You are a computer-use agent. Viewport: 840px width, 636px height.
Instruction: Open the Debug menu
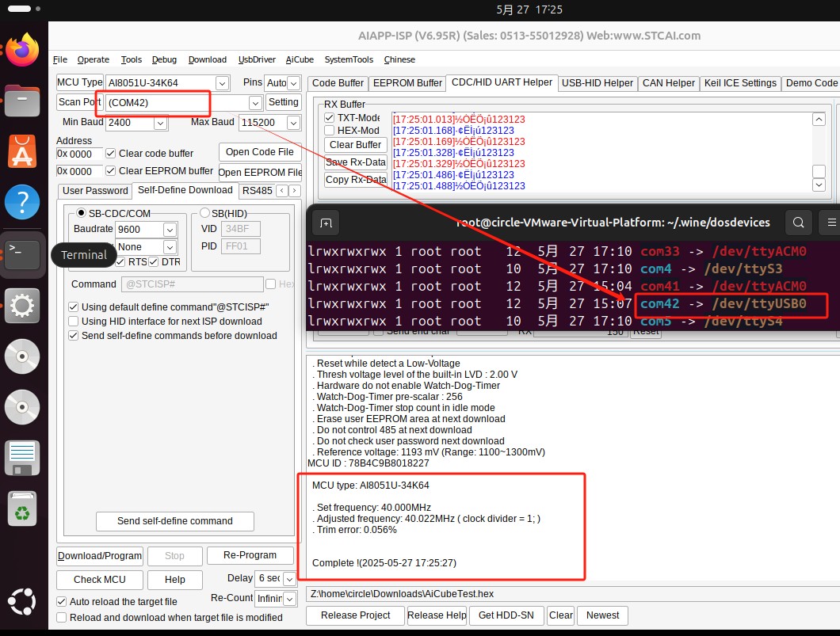pyautogui.click(x=164, y=59)
